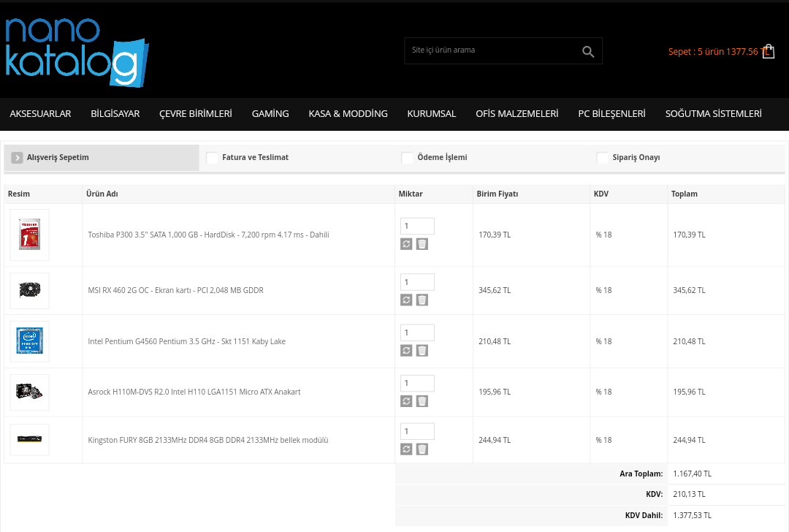Viewport: 789px width, 532px height.
Task: Click the Asrock motherboard thumbnail
Action: (x=30, y=392)
